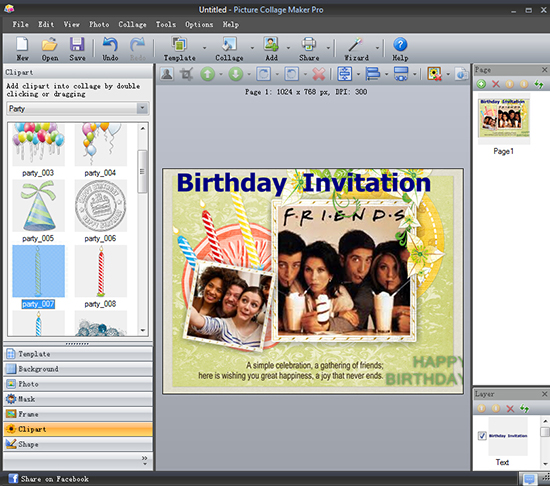
Task: Refresh Layer panel with green arrows icon
Action: pos(524,408)
